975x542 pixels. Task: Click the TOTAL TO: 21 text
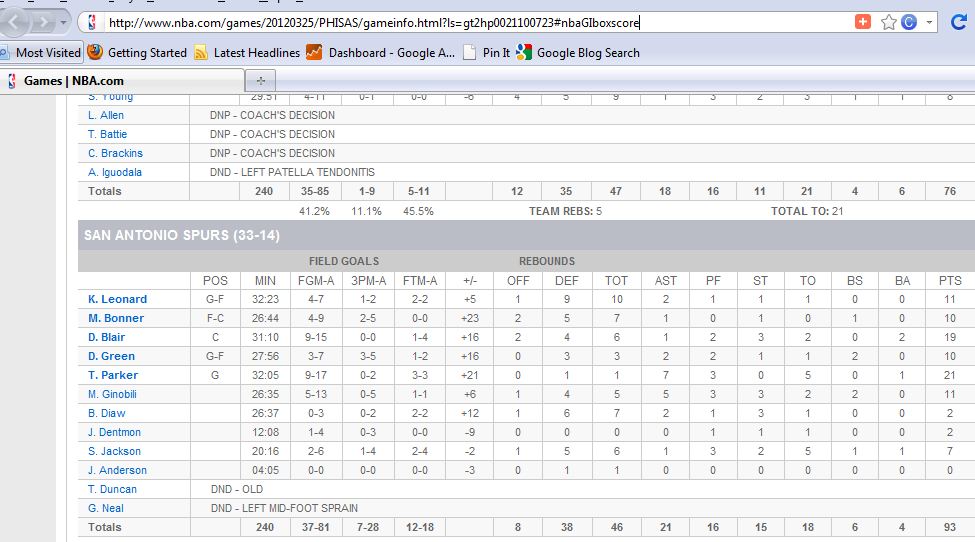807,211
